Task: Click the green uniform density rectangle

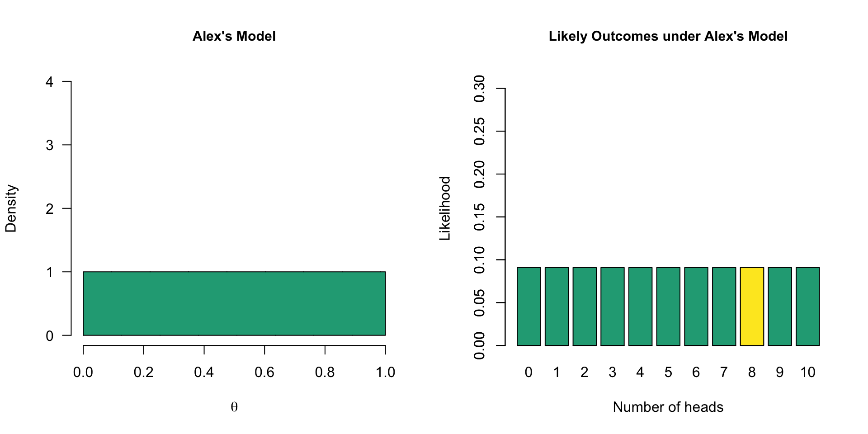Action: coord(234,303)
